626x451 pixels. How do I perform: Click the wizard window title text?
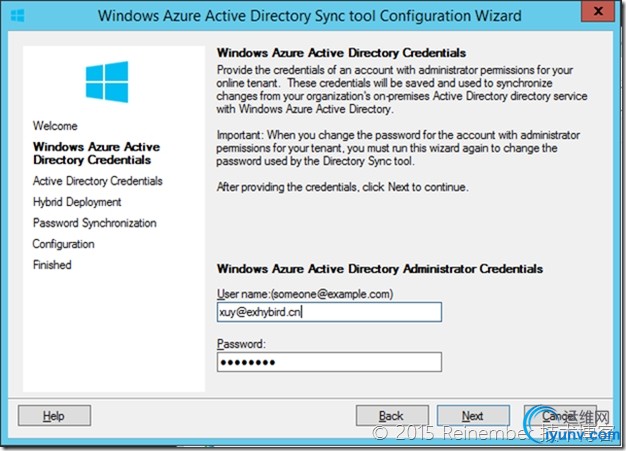click(310, 16)
